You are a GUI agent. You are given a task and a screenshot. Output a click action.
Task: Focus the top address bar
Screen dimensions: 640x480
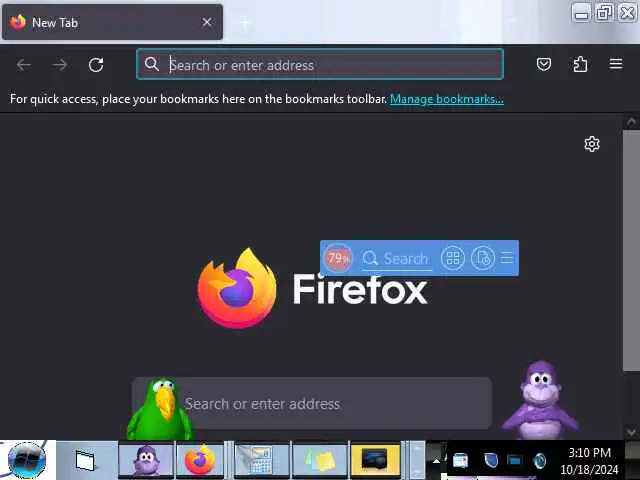[x=320, y=64]
